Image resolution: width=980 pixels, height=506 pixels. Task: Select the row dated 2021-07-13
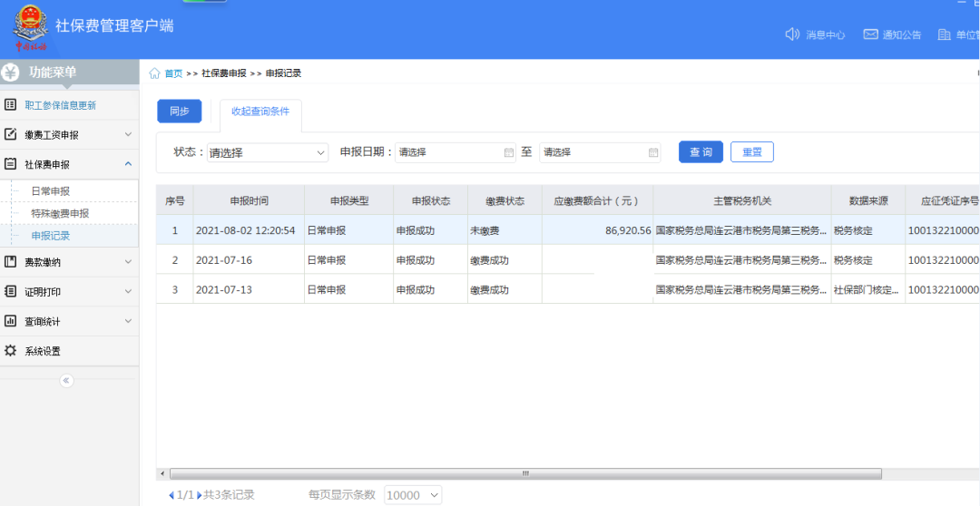[x=567, y=289]
